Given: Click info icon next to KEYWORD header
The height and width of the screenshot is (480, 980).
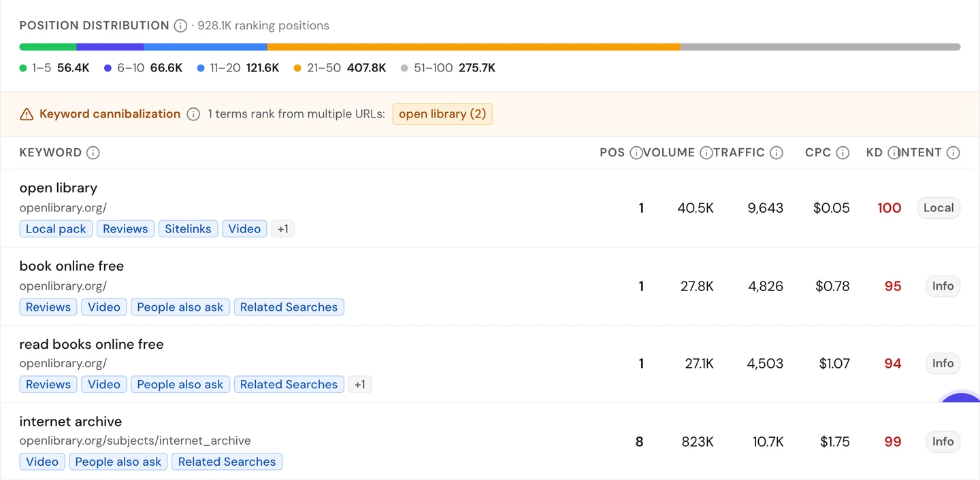Looking at the screenshot, I should (93, 153).
